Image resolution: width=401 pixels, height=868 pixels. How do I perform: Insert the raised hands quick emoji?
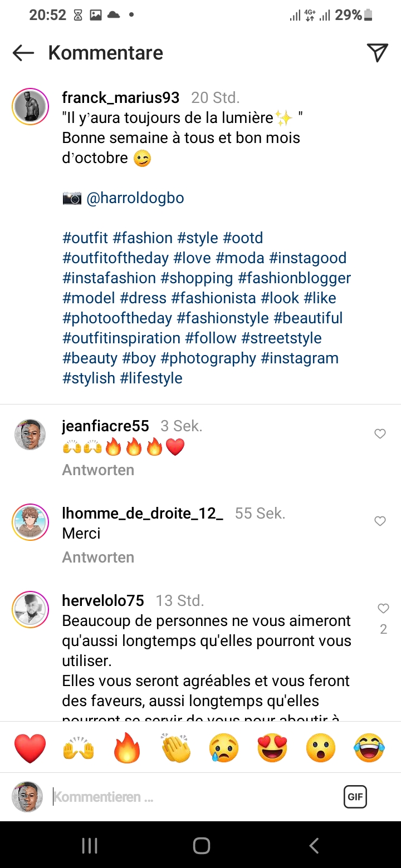coord(79,748)
